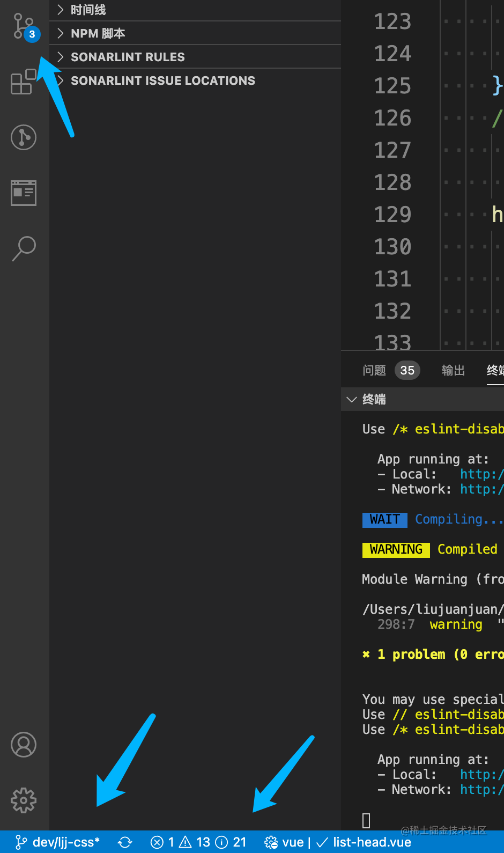
Task: Click the terminal cursor prompt at the bottom
Action: (366, 820)
